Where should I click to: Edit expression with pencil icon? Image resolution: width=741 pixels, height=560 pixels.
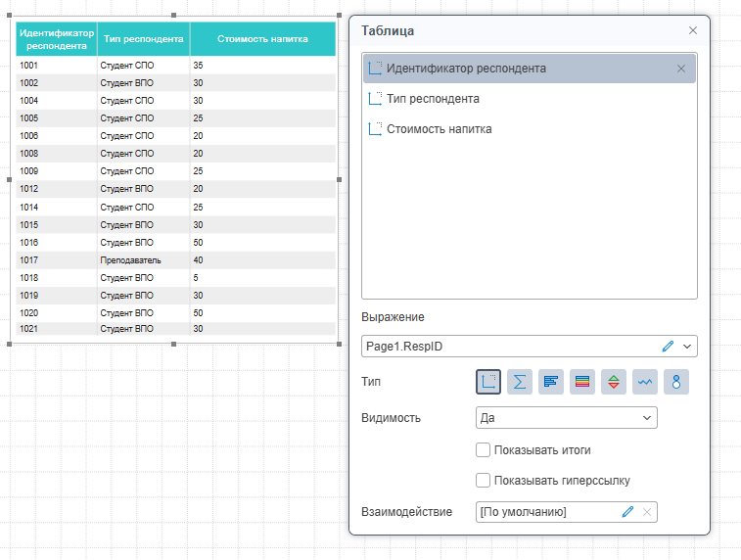click(x=668, y=346)
